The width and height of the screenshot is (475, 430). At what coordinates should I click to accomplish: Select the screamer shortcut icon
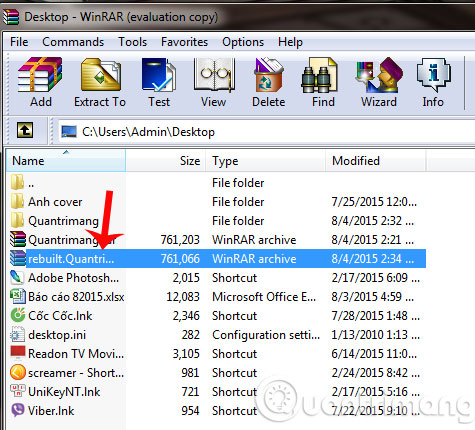18,372
